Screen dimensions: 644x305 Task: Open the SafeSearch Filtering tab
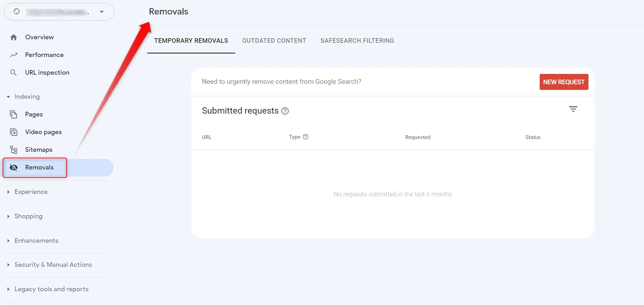click(x=357, y=41)
